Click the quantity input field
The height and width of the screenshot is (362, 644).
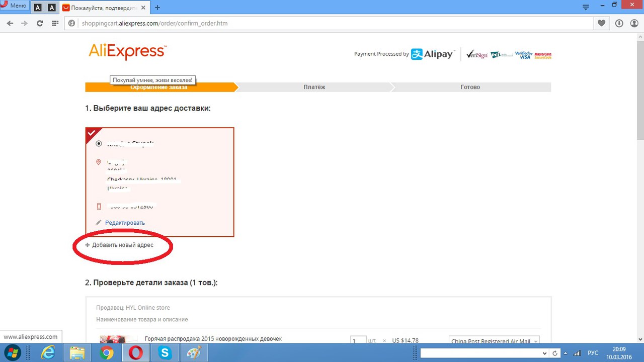(358, 340)
